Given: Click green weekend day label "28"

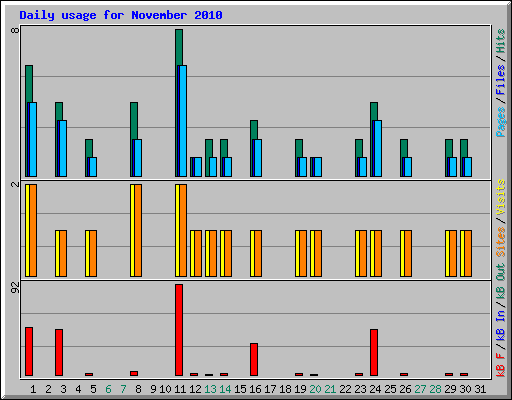Looking at the screenshot, I should (435, 389).
